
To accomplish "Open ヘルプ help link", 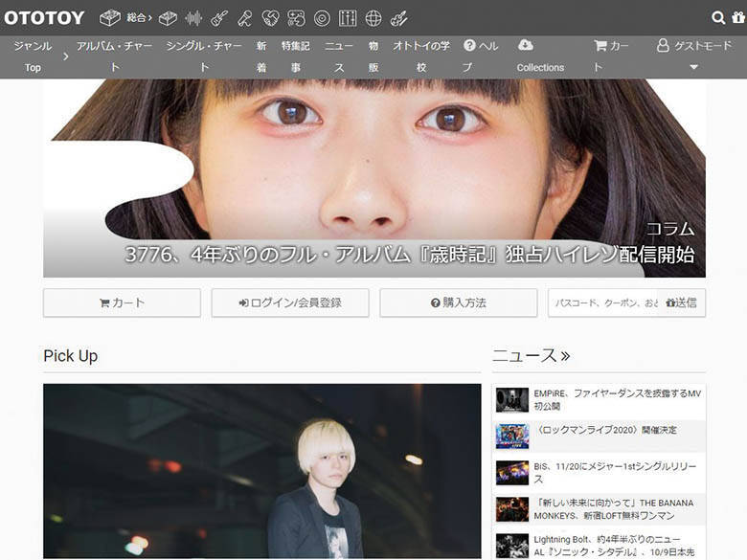I will (x=481, y=56).
